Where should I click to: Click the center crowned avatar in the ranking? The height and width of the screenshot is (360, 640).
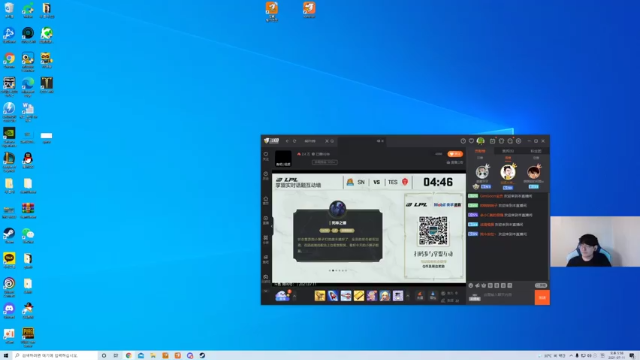pyautogui.click(x=508, y=172)
